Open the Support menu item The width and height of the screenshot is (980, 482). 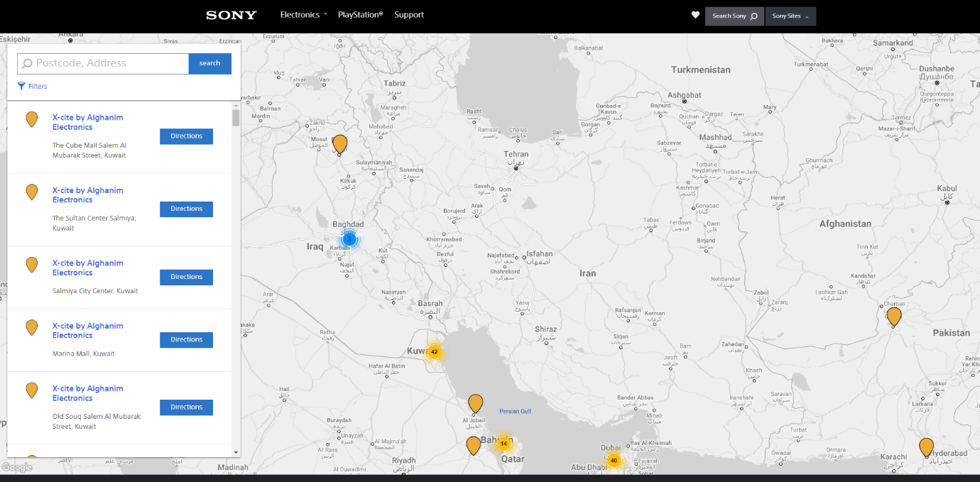pyautogui.click(x=409, y=15)
